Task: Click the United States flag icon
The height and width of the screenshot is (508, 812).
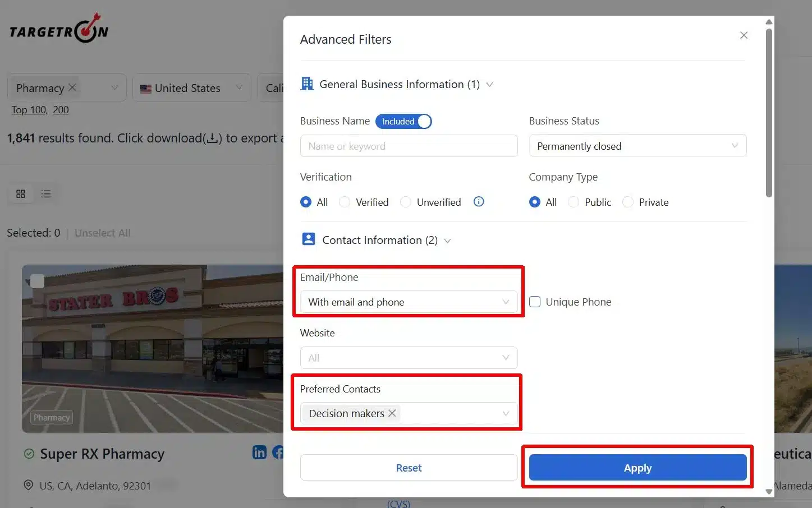Action: (146, 89)
